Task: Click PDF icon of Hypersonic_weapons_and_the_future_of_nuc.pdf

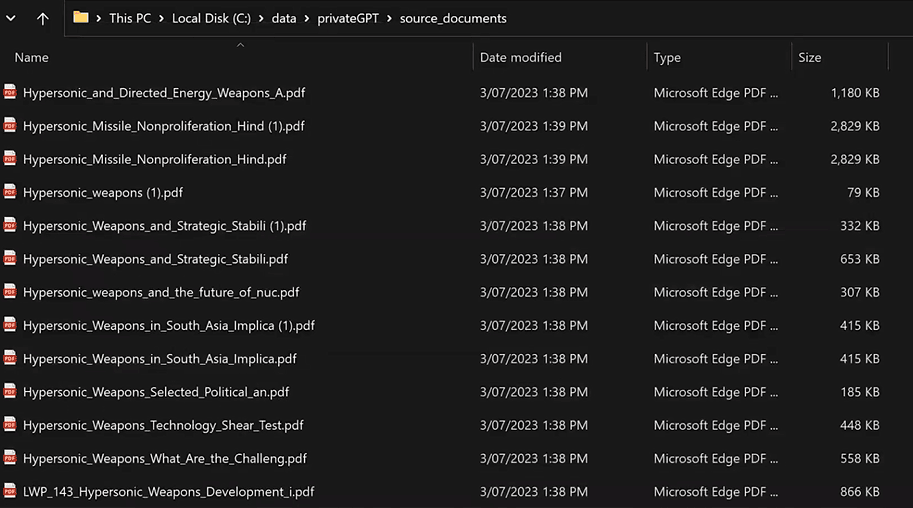Action: point(10,291)
